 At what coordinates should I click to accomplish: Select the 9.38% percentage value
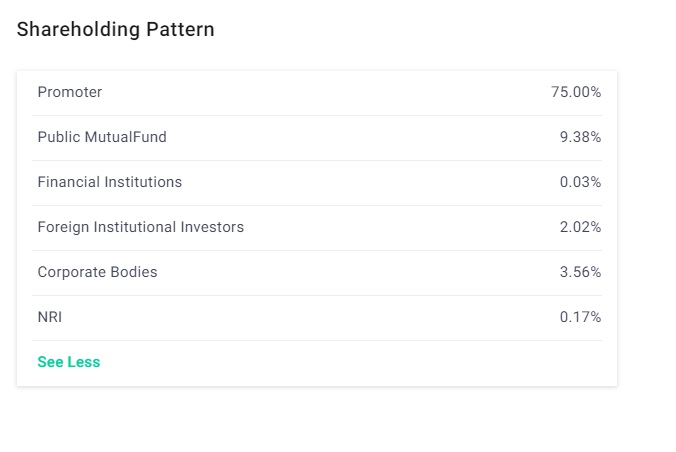pos(580,137)
